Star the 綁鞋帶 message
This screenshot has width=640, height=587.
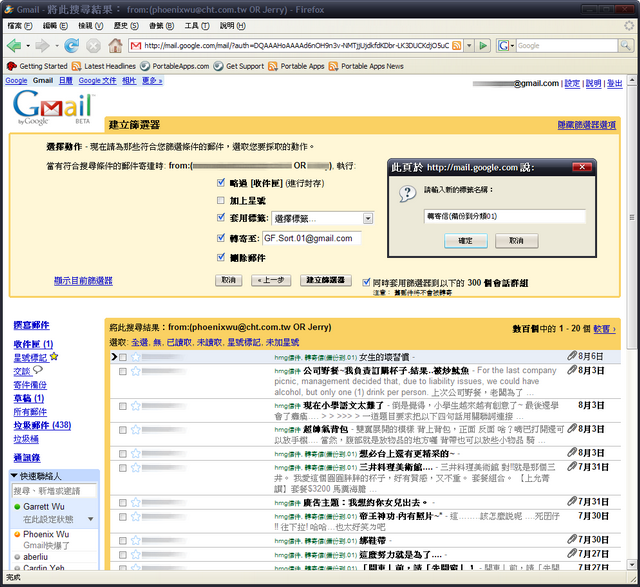(x=136, y=540)
